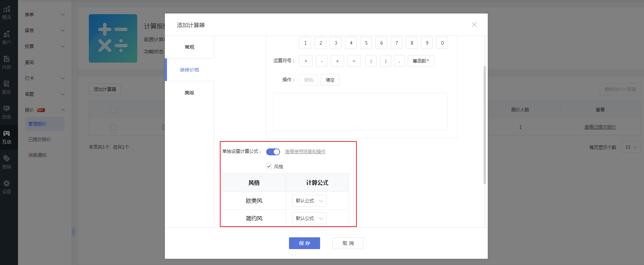The width and height of the screenshot is (644, 265).
Task: Insert digit 1 into the formula
Action: point(305,43)
